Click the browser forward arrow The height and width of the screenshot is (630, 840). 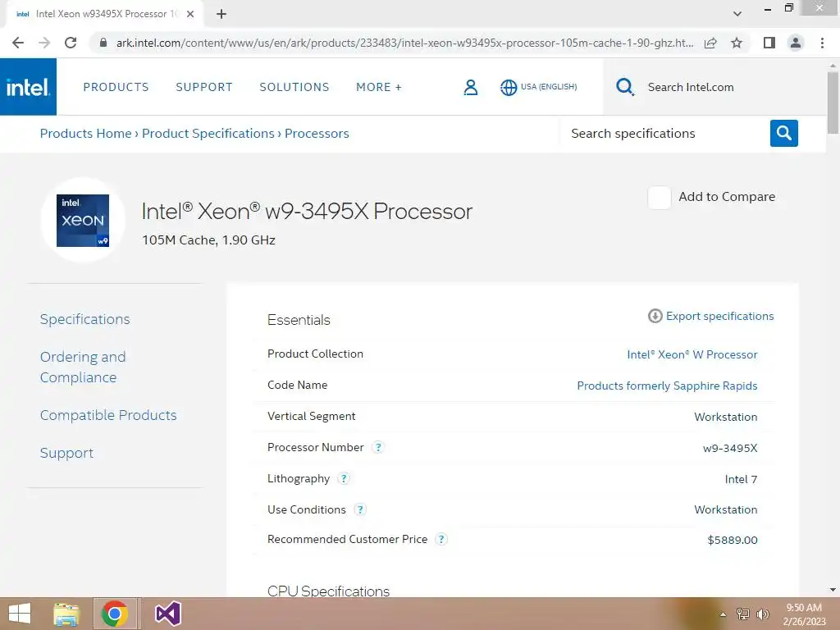click(44, 43)
